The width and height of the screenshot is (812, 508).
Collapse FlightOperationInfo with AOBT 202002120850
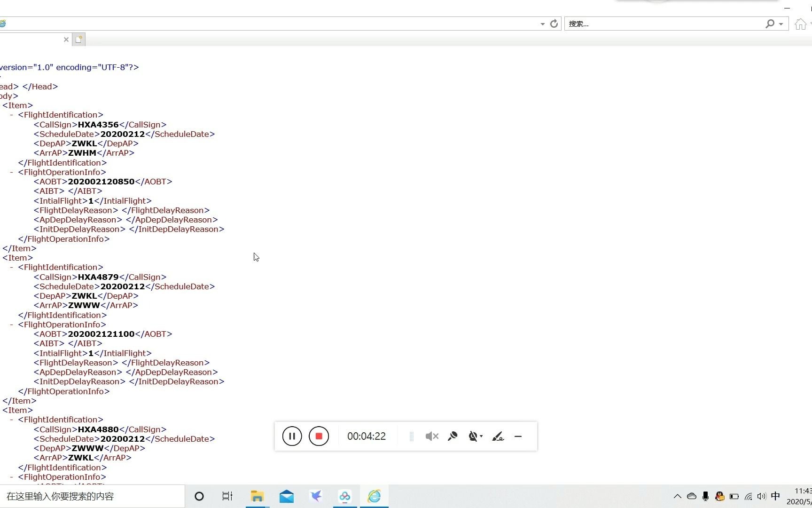pyautogui.click(x=11, y=172)
